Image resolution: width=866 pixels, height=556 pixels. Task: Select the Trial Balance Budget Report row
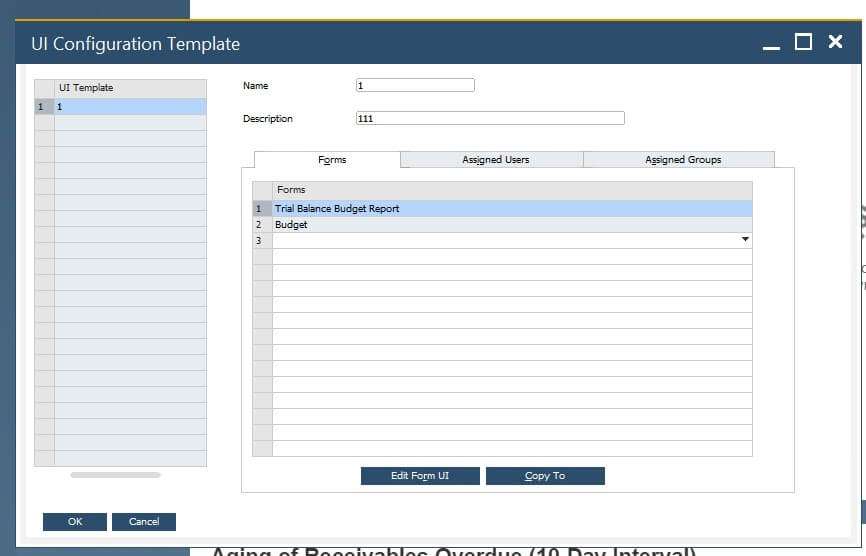(512, 209)
